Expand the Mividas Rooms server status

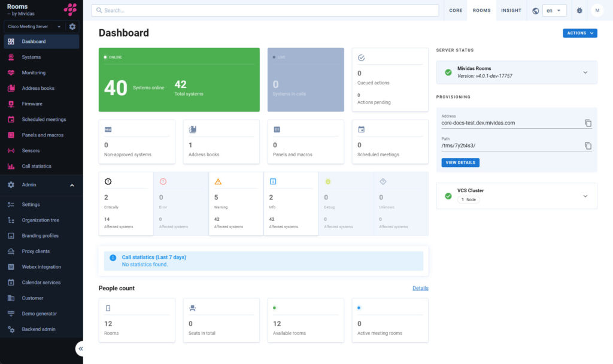[x=585, y=72]
